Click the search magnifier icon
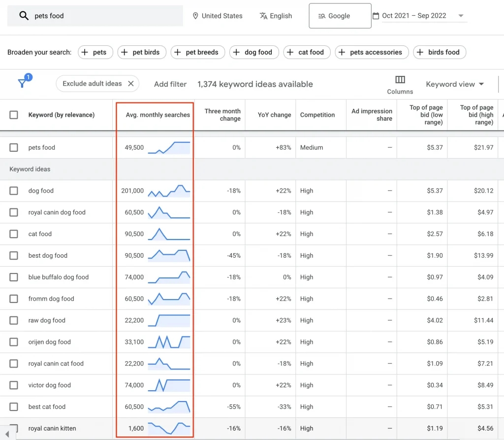 24,15
